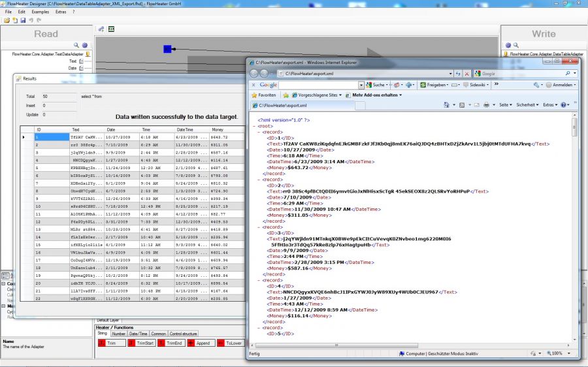The image size is (588, 367).
Task: Click the Open file icon in FlowHeater toolbar
Action: click(x=7, y=20)
